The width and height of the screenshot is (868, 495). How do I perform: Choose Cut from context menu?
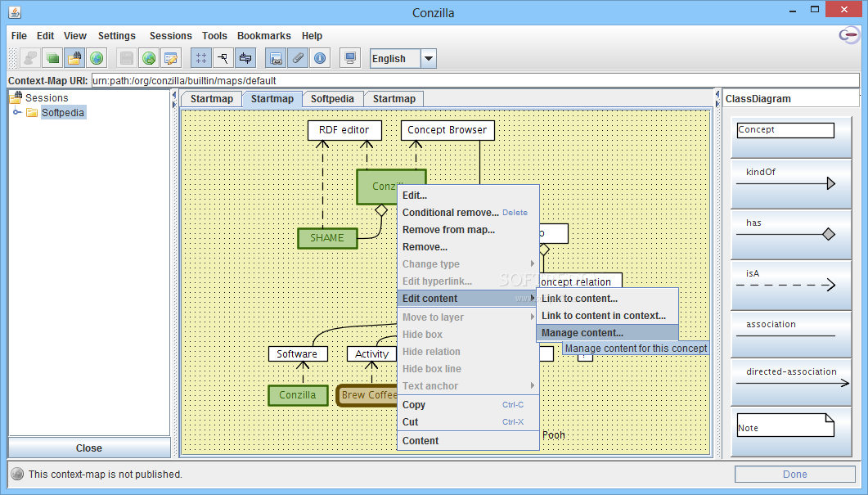468,422
